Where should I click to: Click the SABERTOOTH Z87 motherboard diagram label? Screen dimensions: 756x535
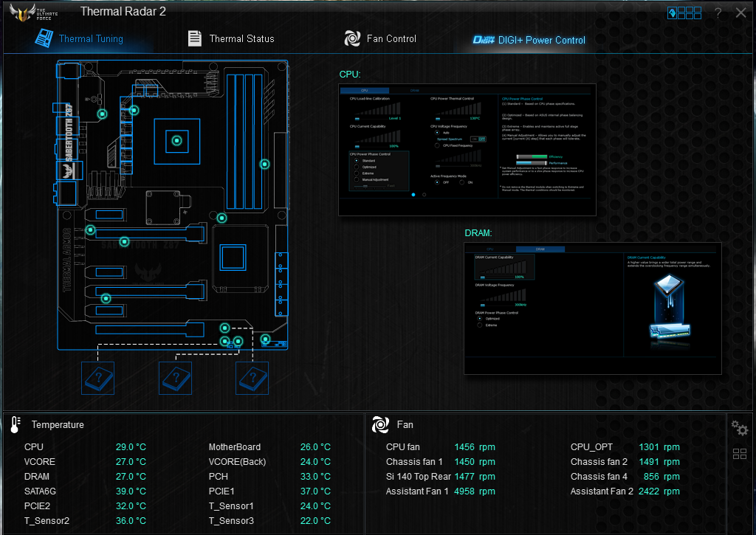(69, 131)
